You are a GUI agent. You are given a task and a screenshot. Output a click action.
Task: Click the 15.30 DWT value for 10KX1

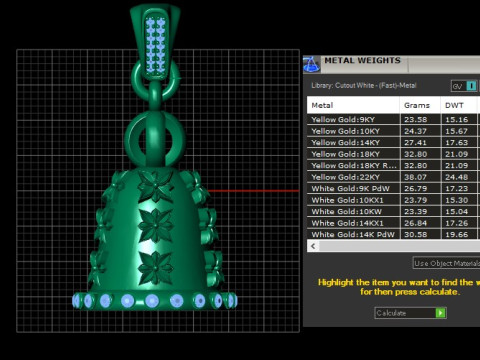point(457,200)
